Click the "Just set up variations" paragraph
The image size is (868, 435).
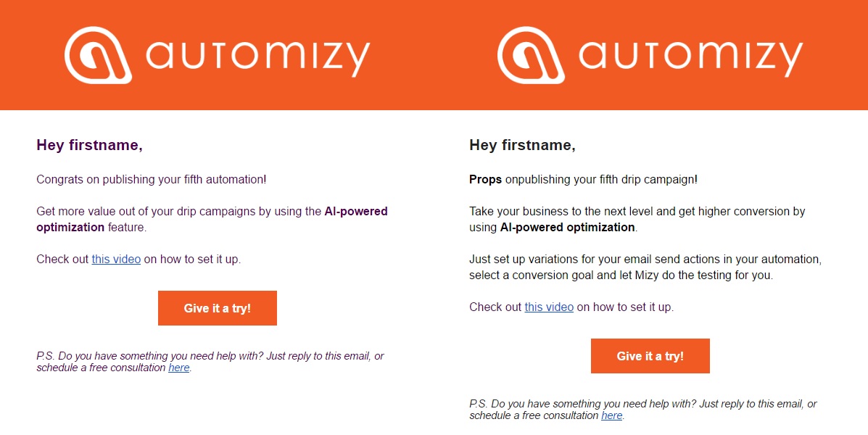pos(645,267)
